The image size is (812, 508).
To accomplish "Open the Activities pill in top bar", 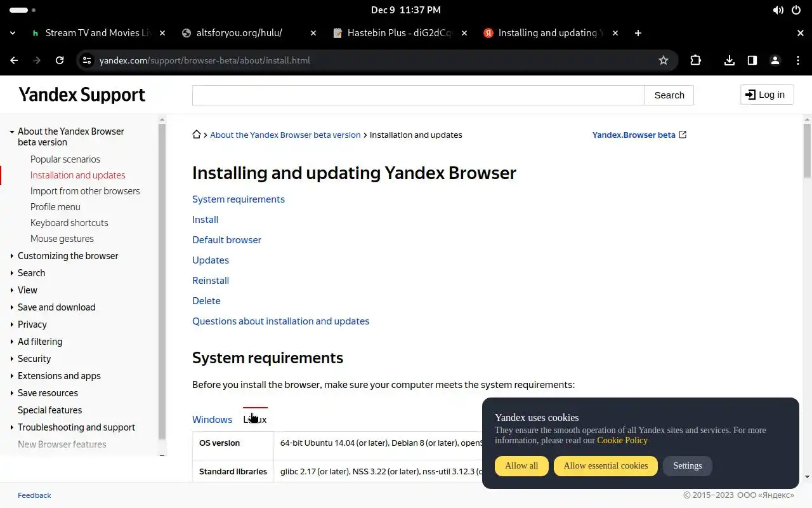I will click(x=23, y=10).
